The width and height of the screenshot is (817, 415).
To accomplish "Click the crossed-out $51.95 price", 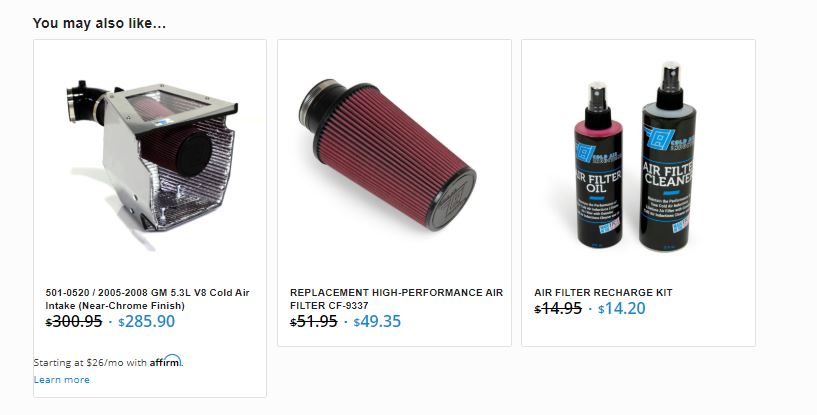I will click(x=314, y=321).
